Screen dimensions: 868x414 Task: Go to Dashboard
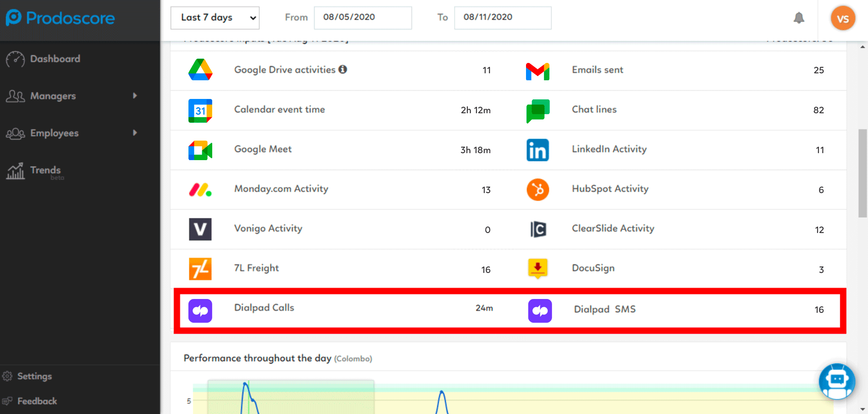point(55,59)
